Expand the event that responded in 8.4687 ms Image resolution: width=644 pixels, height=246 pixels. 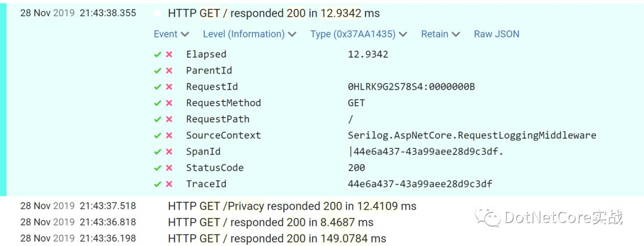(271, 223)
